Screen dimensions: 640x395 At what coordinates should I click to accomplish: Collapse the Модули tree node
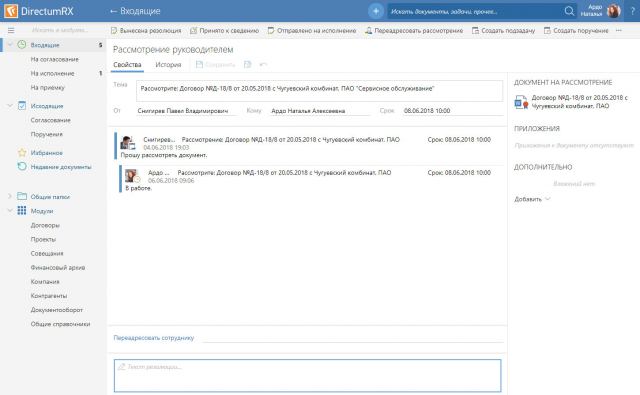[x=9, y=211]
